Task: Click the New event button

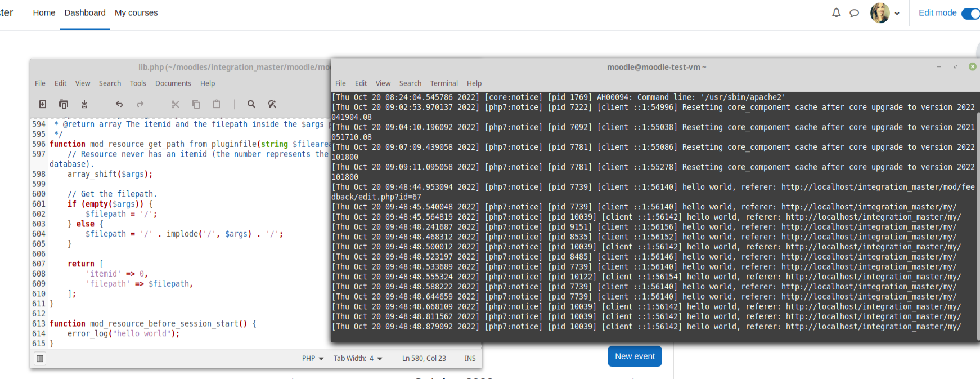Action: point(635,356)
